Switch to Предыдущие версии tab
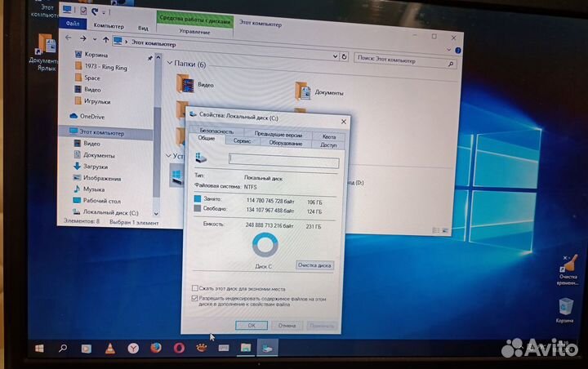Image resolution: width=588 pixels, height=369 pixels. tap(278, 134)
